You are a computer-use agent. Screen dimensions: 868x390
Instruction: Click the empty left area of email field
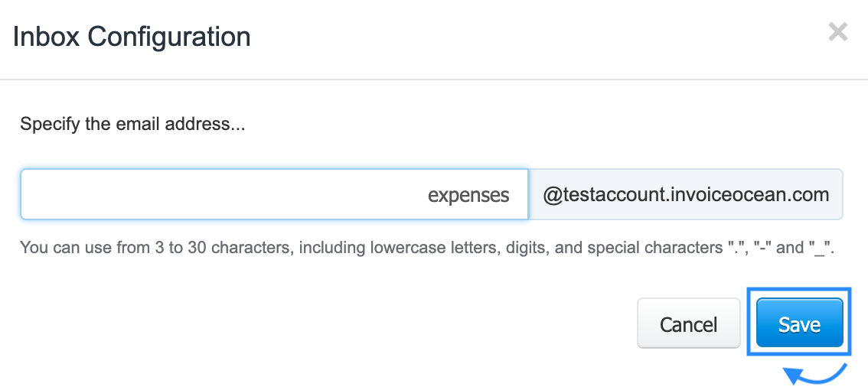(153, 194)
